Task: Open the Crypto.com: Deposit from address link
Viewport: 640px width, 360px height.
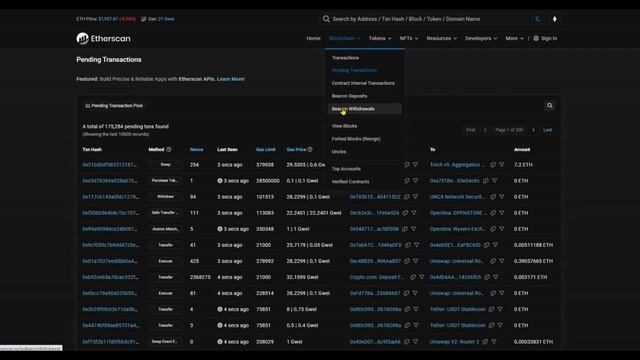Action: pos(377,277)
